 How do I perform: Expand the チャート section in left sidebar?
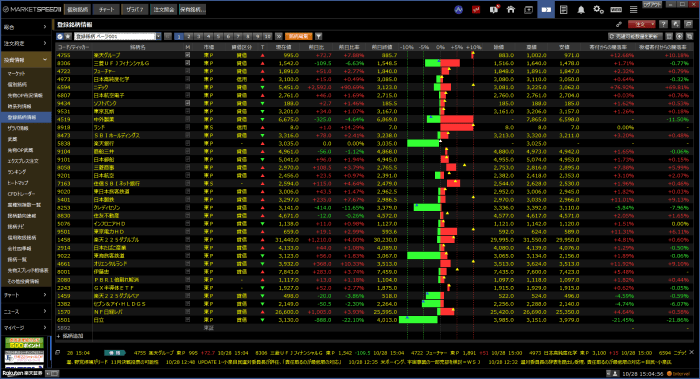point(25,295)
